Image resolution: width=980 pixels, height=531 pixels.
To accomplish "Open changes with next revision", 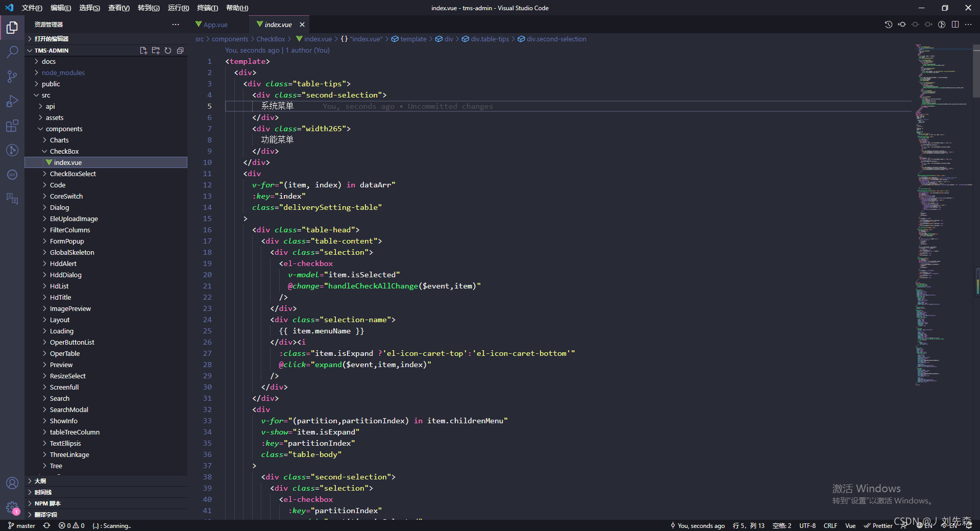I will [928, 25].
